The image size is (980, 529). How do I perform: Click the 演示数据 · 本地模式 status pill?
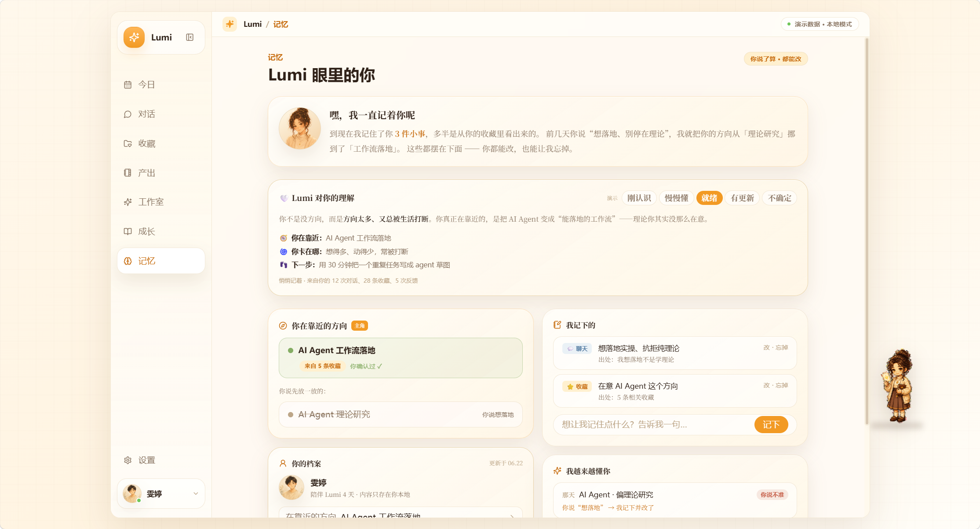pyautogui.click(x=820, y=24)
